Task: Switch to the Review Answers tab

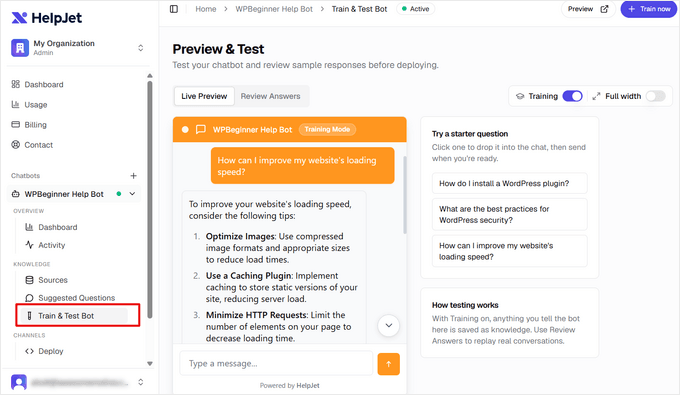Action: 271,96
